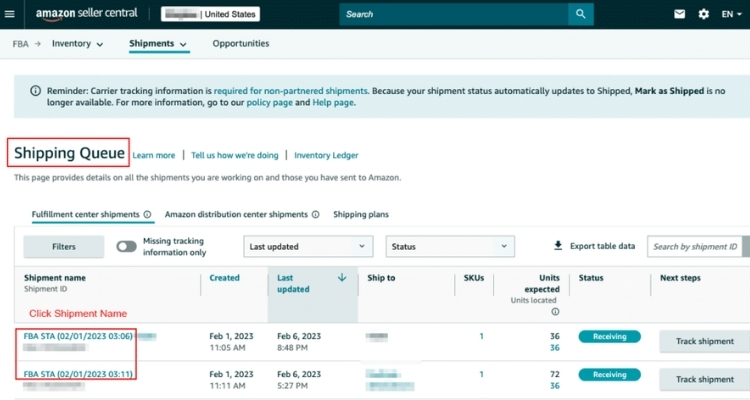Click Track shipment for first shipment
Image resolution: width=750 pixels, height=400 pixels.
704,342
